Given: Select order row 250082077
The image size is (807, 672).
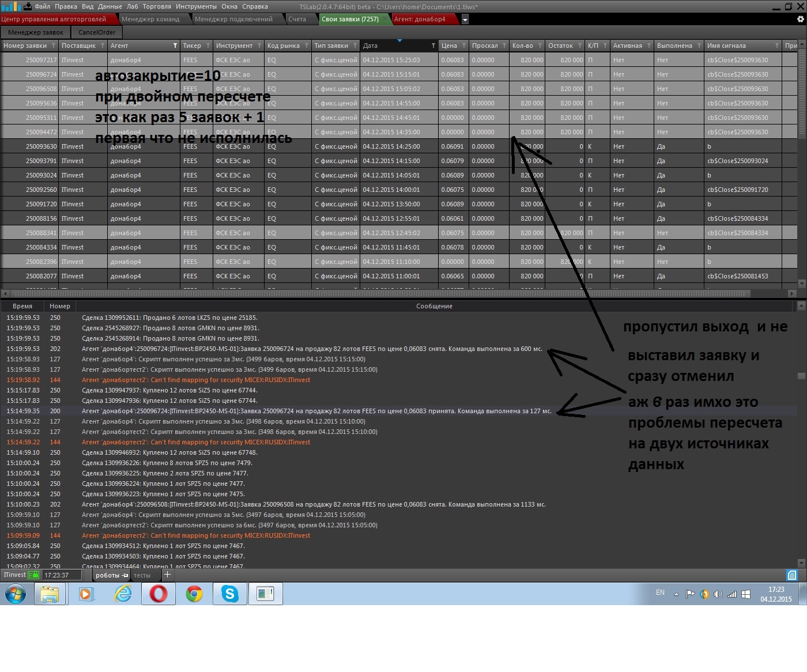Looking at the screenshot, I should [399, 276].
